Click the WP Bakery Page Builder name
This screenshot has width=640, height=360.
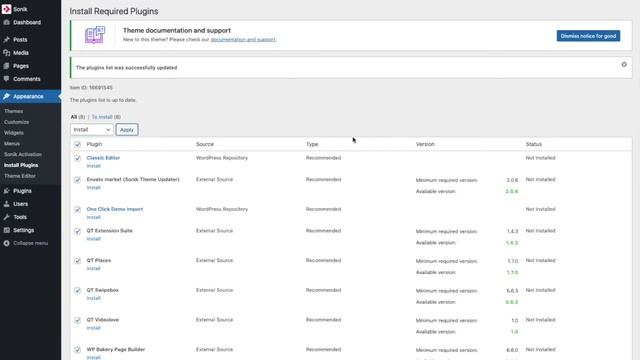116,349
